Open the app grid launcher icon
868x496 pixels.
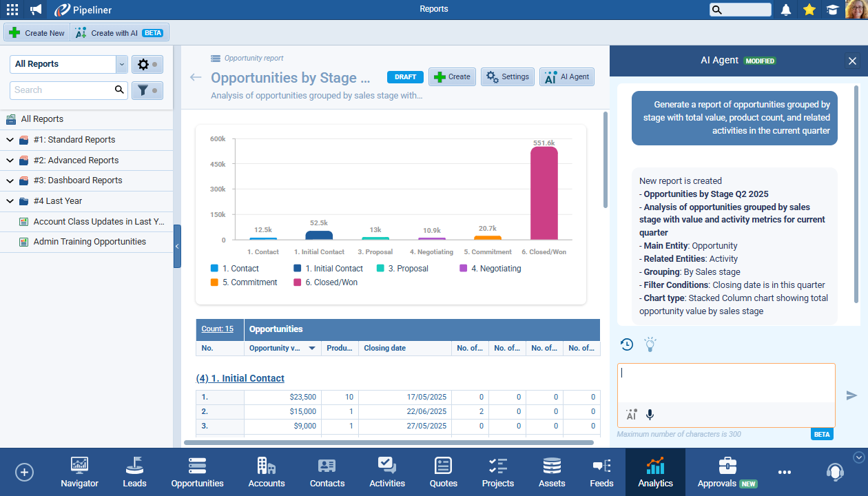[12, 10]
